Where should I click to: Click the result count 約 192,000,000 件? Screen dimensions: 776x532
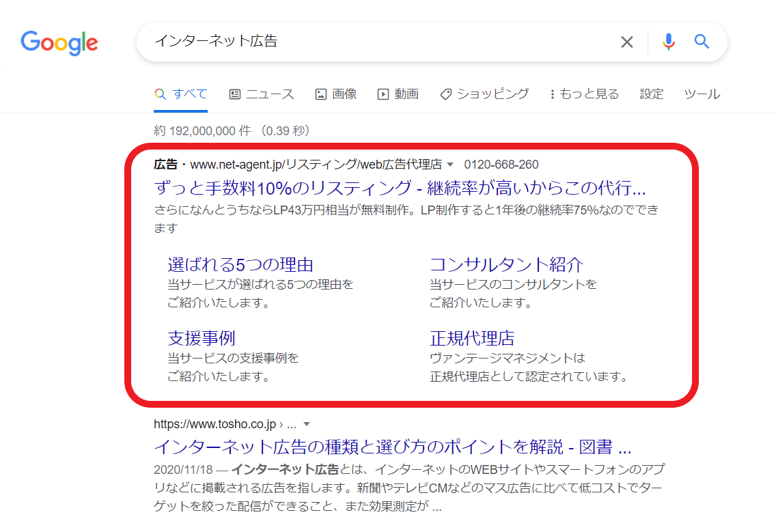(x=202, y=130)
